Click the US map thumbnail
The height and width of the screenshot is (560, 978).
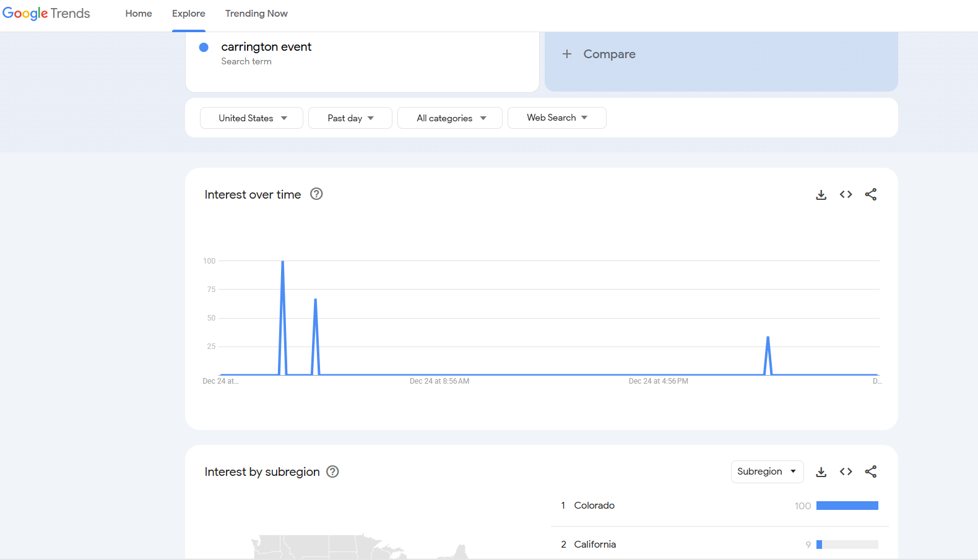pyautogui.click(x=359, y=547)
